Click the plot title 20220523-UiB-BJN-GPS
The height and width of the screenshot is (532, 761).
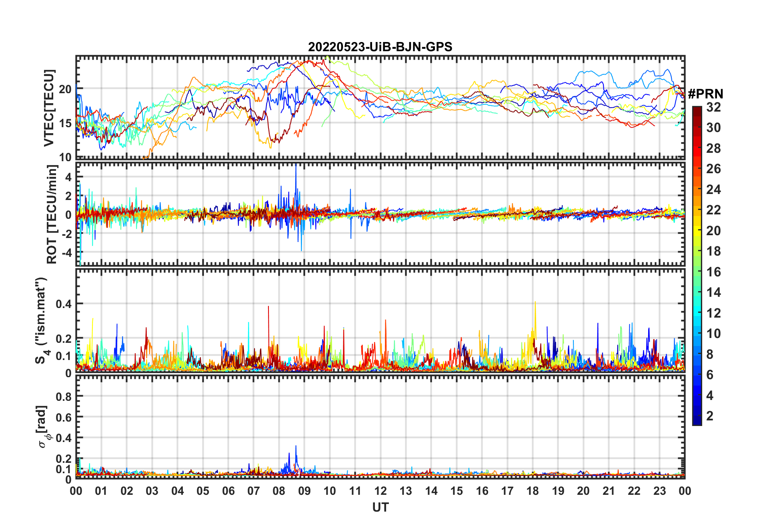coord(380,47)
